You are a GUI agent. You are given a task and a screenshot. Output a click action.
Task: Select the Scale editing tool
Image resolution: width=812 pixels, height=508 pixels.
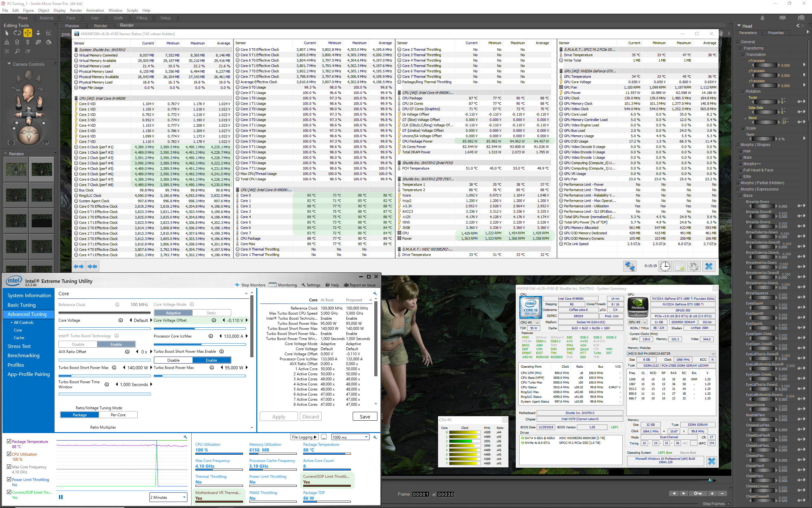[49, 33]
